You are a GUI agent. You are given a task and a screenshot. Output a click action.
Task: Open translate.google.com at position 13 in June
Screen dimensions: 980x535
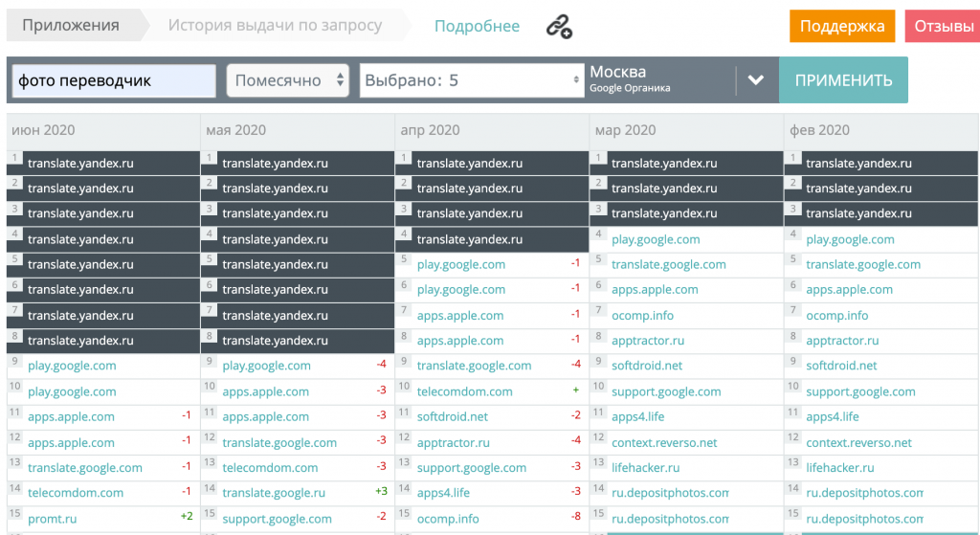click(x=85, y=467)
